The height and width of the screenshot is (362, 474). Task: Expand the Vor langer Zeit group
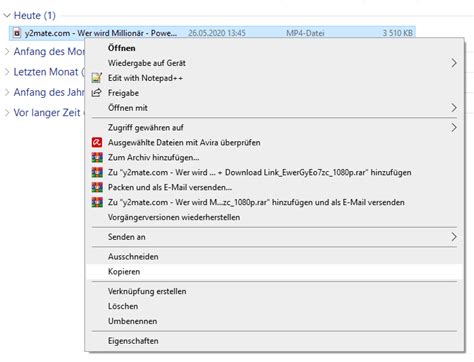point(7,113)
